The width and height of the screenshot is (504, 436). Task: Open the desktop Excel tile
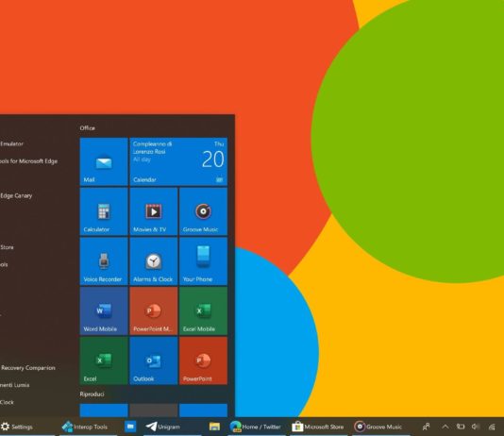point(104,361)
